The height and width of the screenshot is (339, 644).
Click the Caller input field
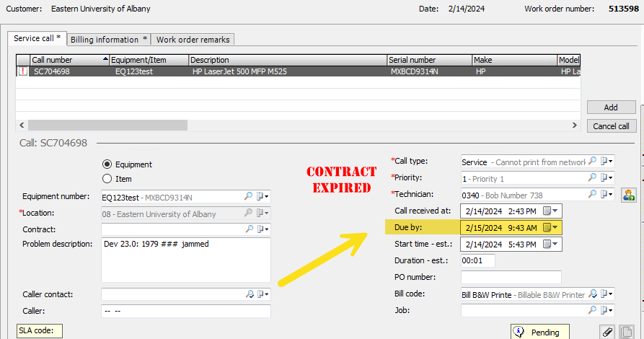point(185,311)
